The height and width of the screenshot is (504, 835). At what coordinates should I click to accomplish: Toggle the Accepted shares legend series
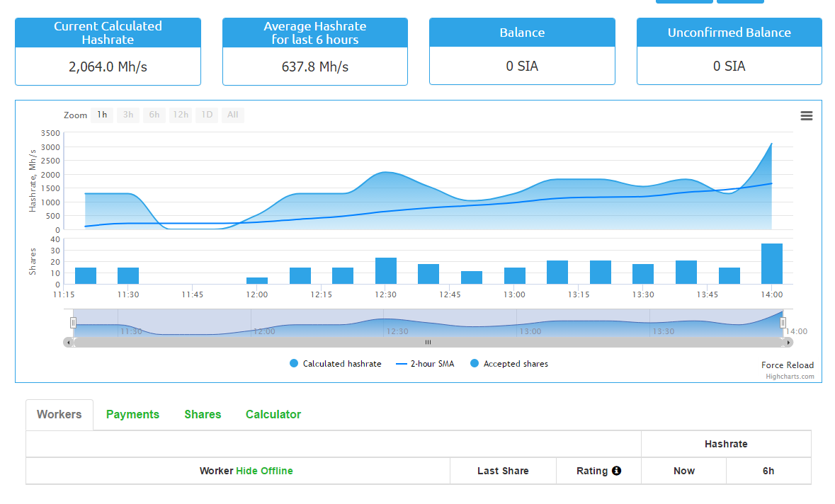click(508, 364)
